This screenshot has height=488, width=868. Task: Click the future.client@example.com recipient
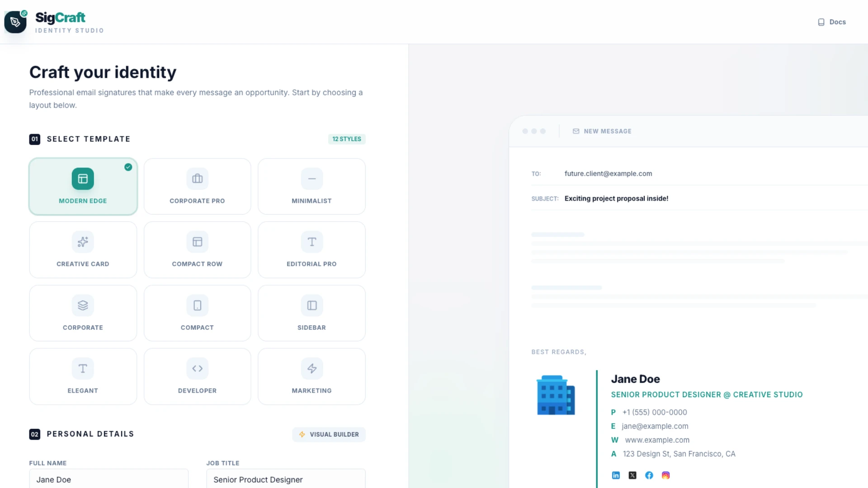click(x=608, y=174)
